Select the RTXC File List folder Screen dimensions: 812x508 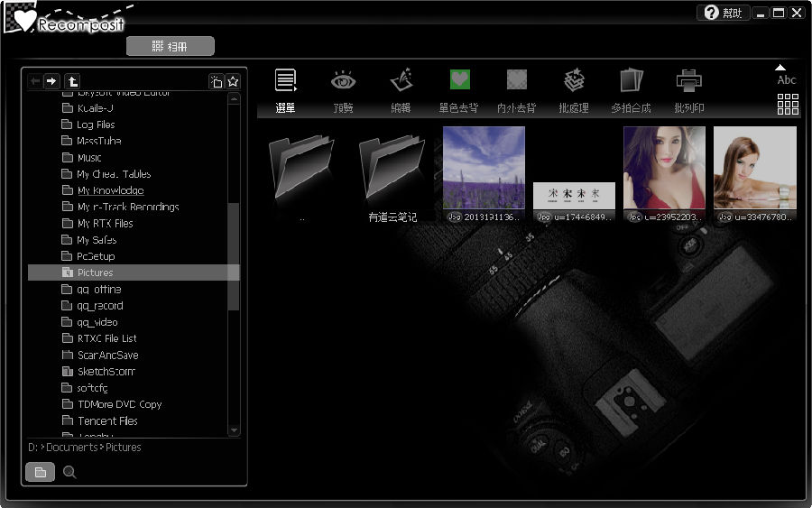coord(99,338)
